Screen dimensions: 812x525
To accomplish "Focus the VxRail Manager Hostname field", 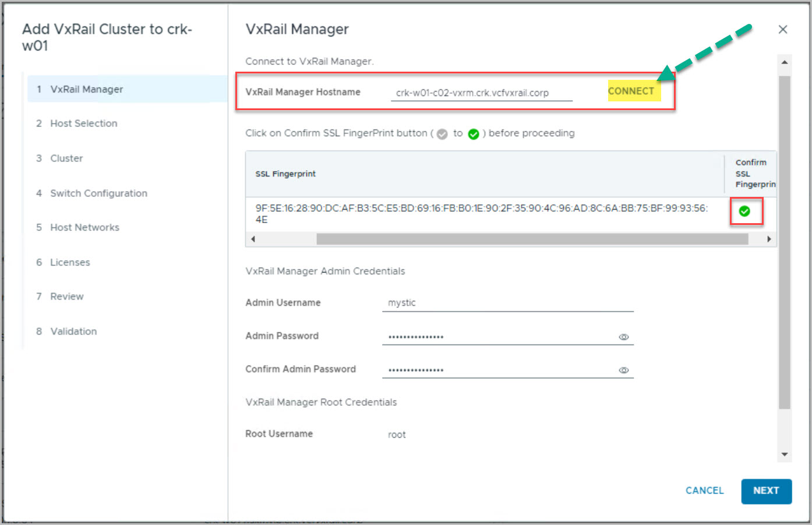I will pyautogui.click(x=481, y=93).
